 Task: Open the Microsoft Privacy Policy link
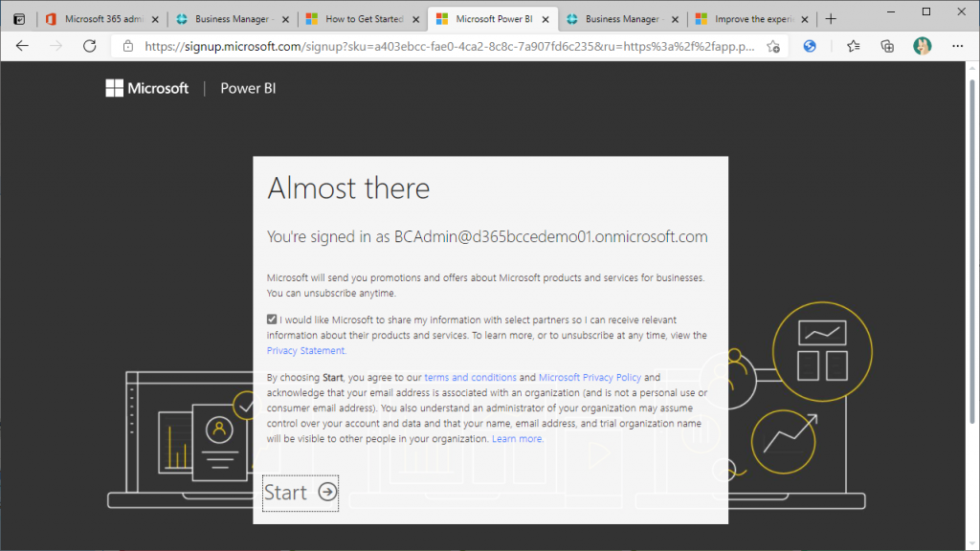[590, 377]
